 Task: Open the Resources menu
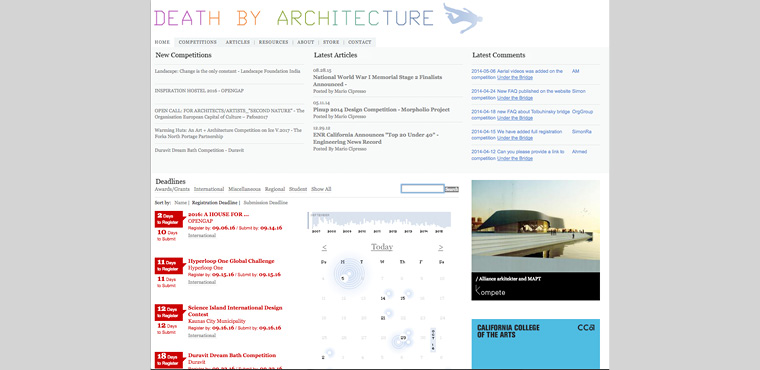click(x=273, y=42)
